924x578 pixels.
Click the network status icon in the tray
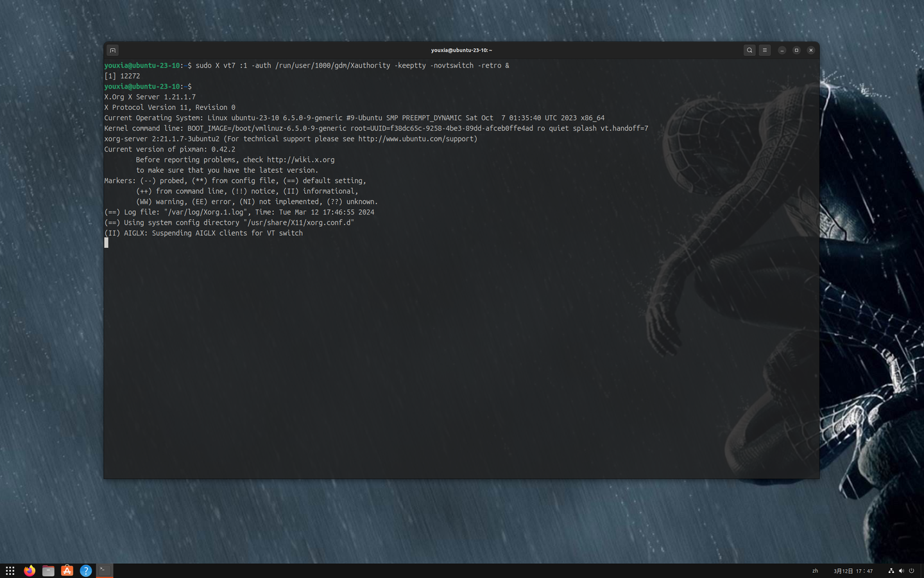pos(891,570)
